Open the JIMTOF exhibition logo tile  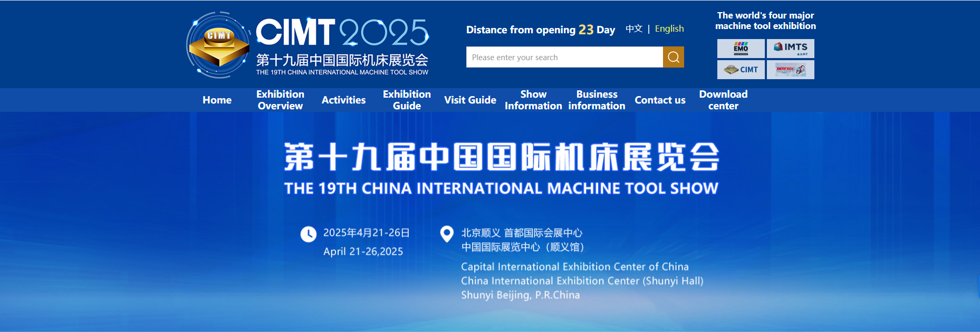point(790,70)
